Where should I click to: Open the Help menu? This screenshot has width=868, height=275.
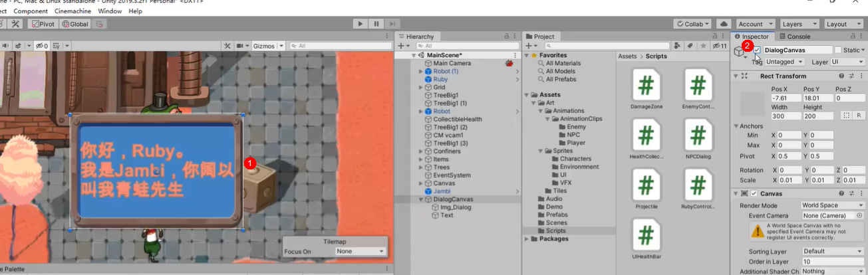[136, 11]
